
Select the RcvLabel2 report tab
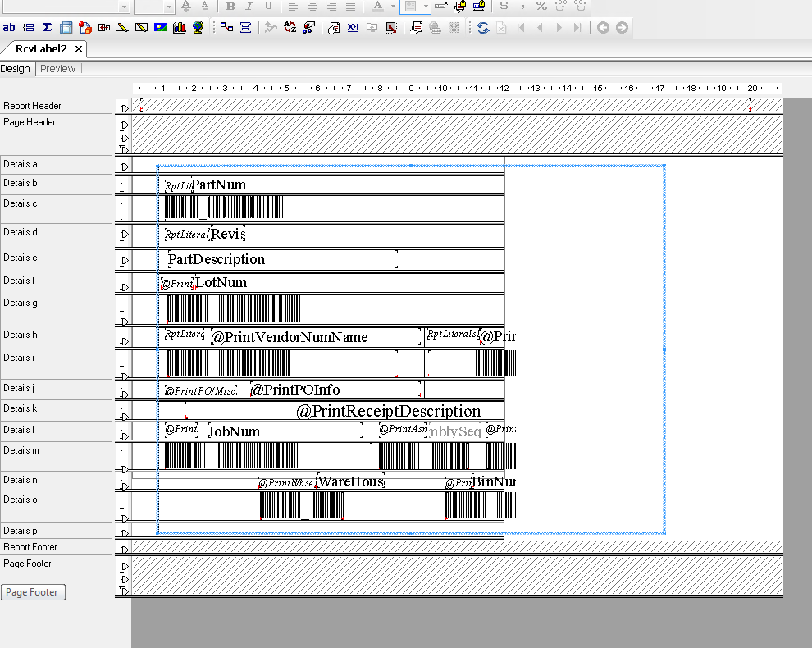click(x=42, y=48)
